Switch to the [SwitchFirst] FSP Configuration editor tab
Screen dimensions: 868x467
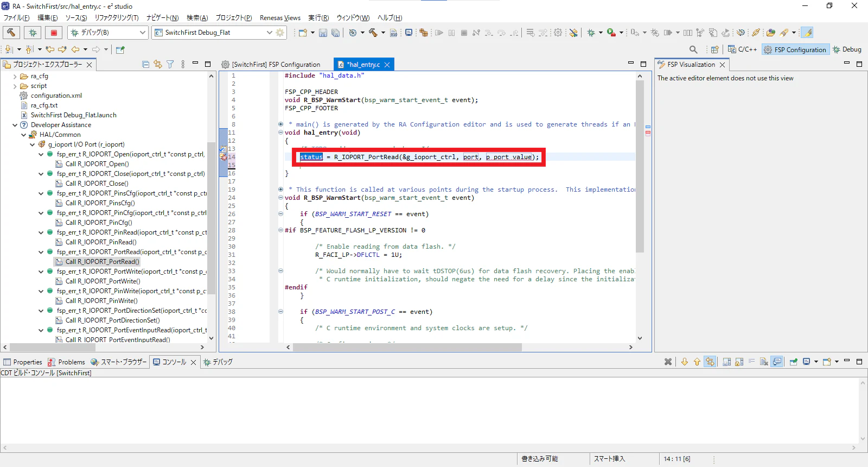point(271,64)
